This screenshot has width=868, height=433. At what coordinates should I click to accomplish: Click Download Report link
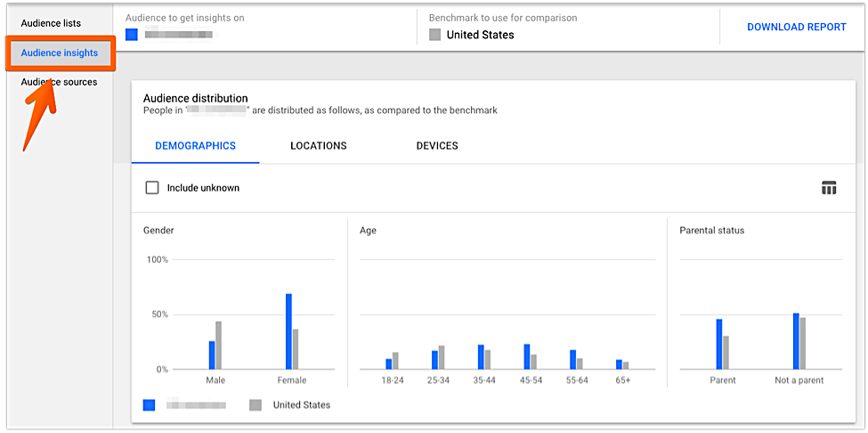tap(796, 27)
